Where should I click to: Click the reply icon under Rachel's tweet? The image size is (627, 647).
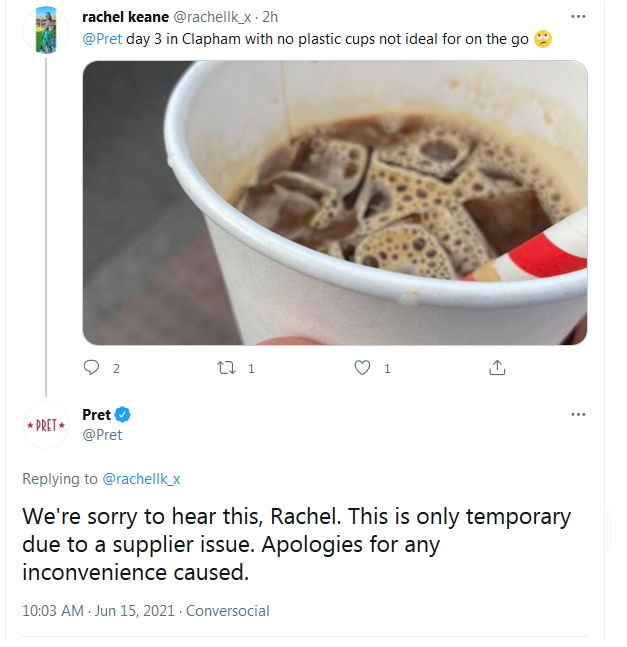click(92, 368)
